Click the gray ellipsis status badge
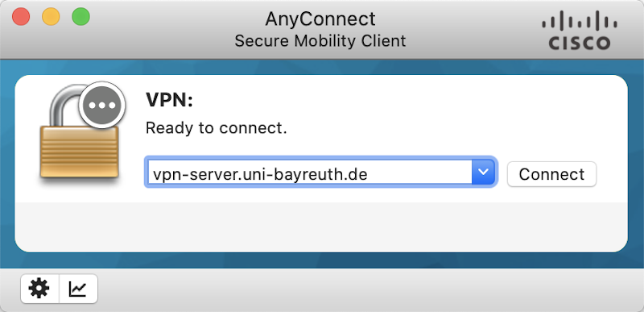 pyautogui.click(x=102, y=106)
